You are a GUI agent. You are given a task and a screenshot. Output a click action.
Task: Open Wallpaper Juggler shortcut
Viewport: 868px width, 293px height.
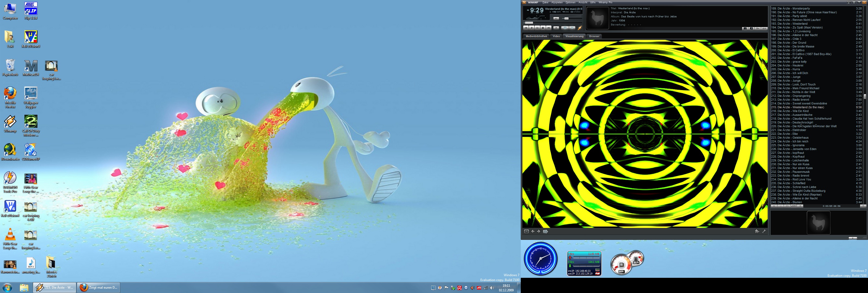(31, 98)
